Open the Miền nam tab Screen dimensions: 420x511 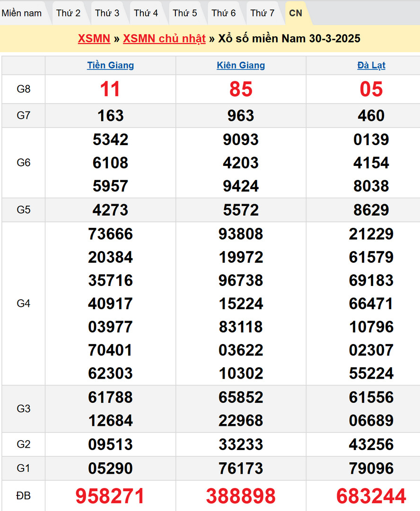(x=22, y=13)
